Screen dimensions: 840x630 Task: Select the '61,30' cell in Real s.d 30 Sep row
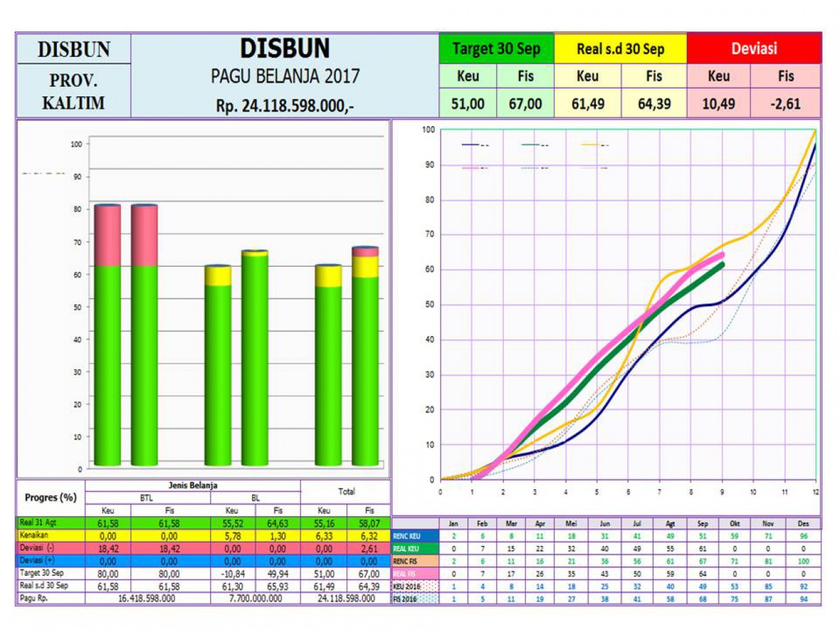pos(233,586)
